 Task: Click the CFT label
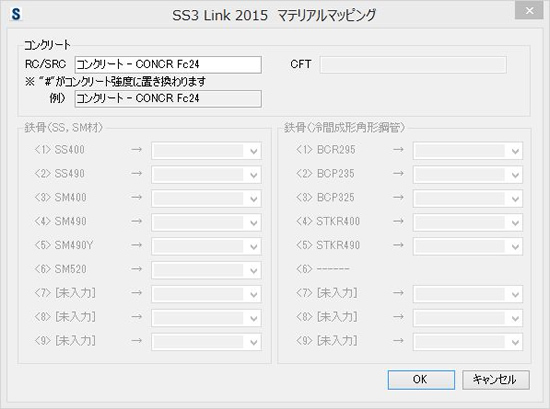(301, 64)
